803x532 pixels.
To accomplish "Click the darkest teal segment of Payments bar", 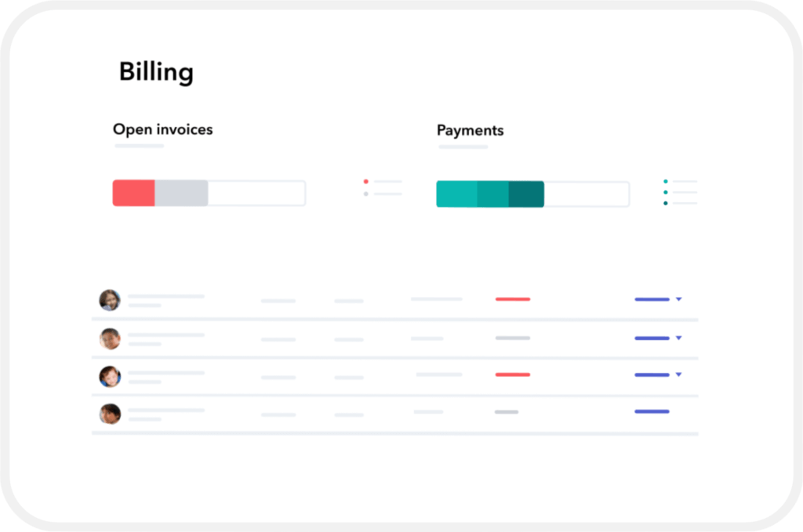I will [x=526, y=194].
